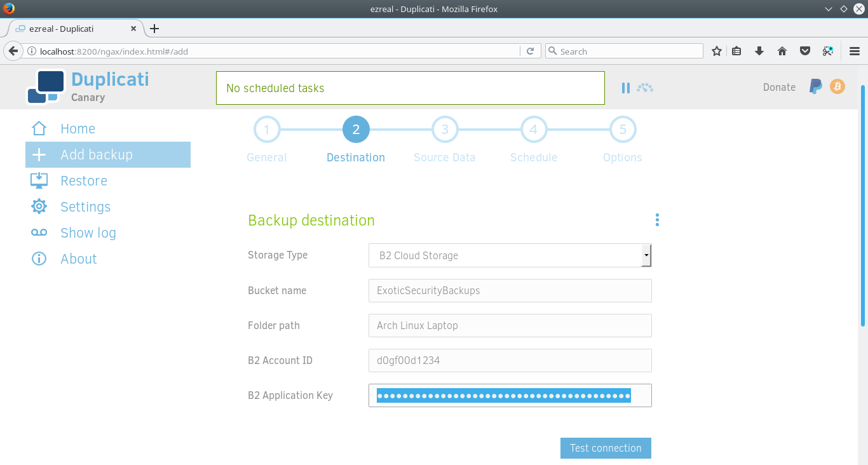Jump to step 5 Options

(x=623, y=130)
